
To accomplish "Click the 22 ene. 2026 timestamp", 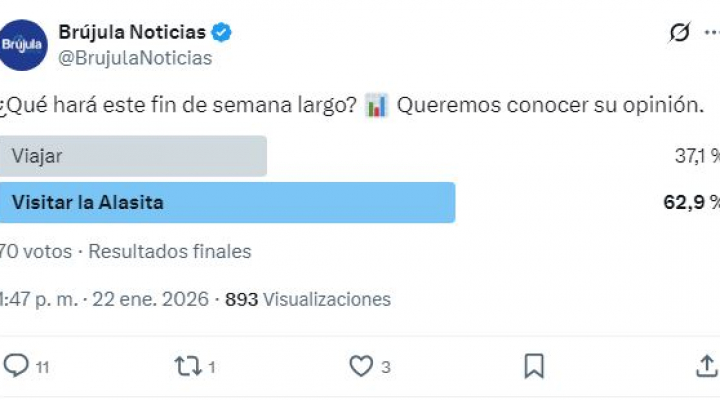I will [x=153, y=299].
